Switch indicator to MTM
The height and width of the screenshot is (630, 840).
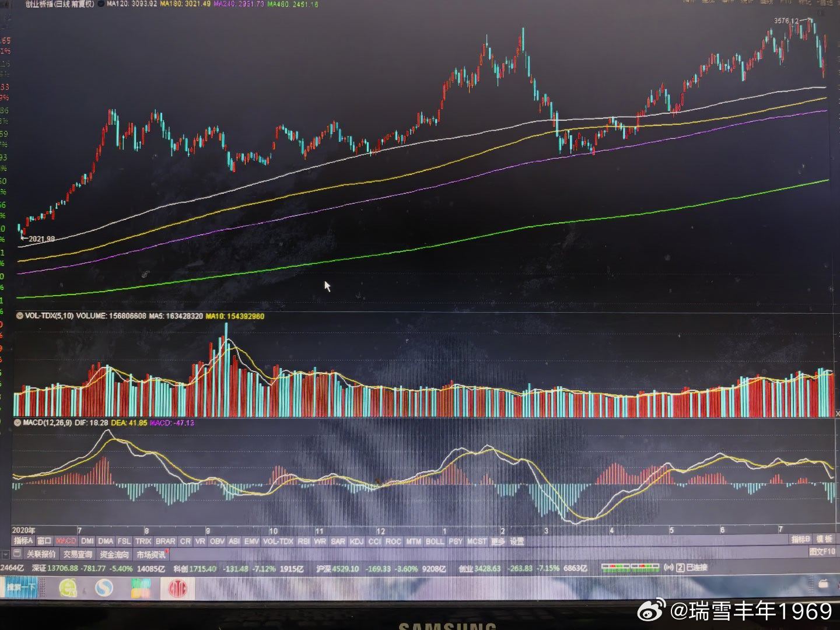(414, 541)
